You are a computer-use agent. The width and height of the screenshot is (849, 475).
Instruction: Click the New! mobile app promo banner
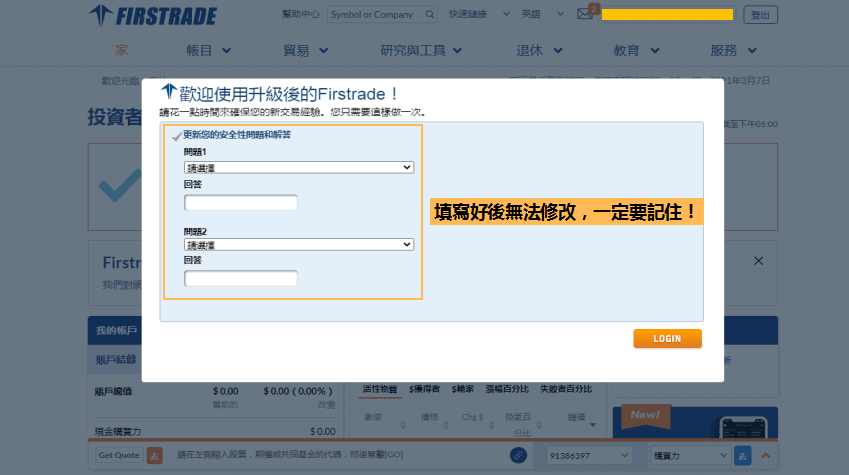[x=695, y=422]
